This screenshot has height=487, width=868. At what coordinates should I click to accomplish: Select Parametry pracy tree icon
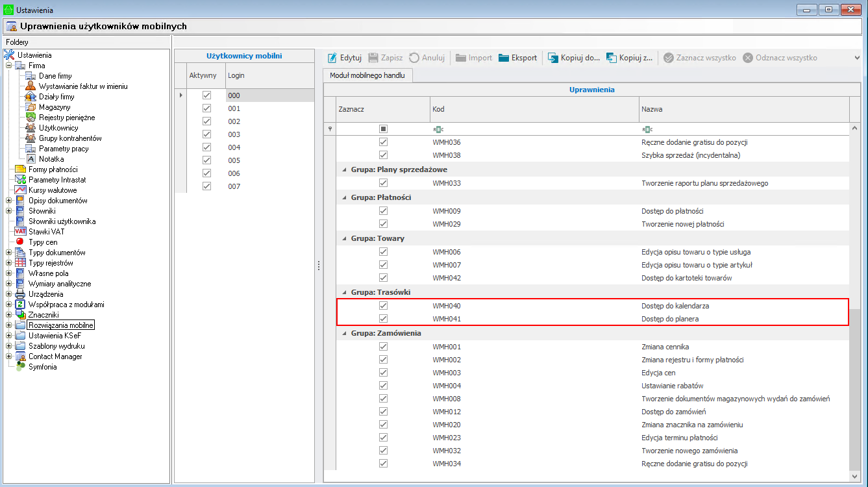click(x=31, y=149)
